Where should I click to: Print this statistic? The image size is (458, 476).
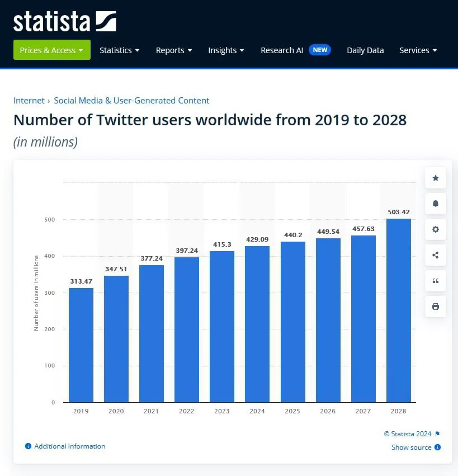[x=435, y=307]
